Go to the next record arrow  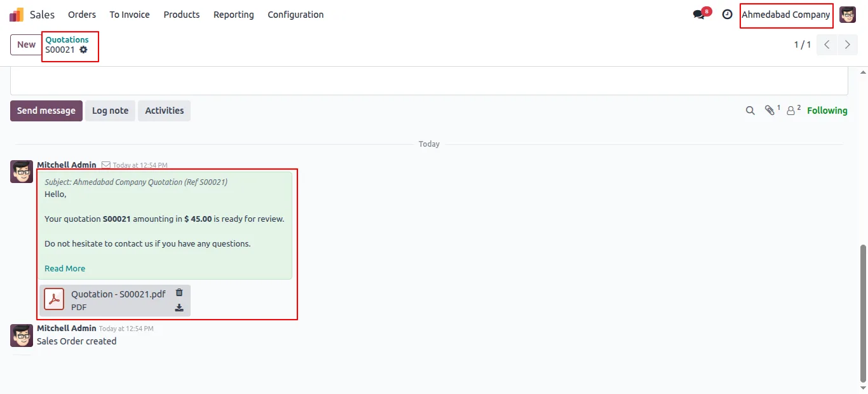click(x=847, y=44)
